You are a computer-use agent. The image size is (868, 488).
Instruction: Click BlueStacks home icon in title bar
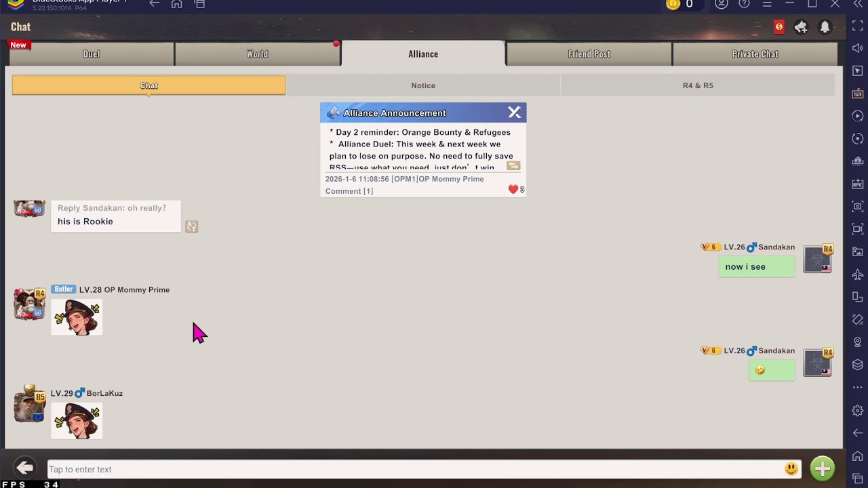(x=177, y=4)
